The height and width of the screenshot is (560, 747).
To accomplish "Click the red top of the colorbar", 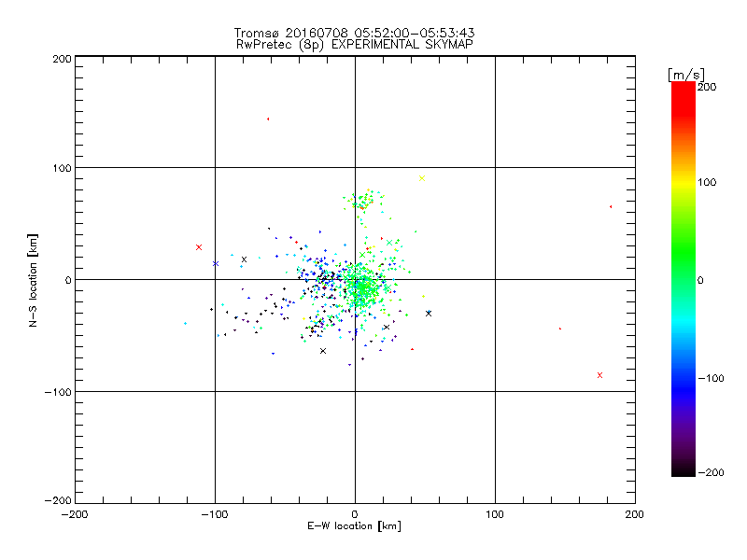I will point(684,88).
